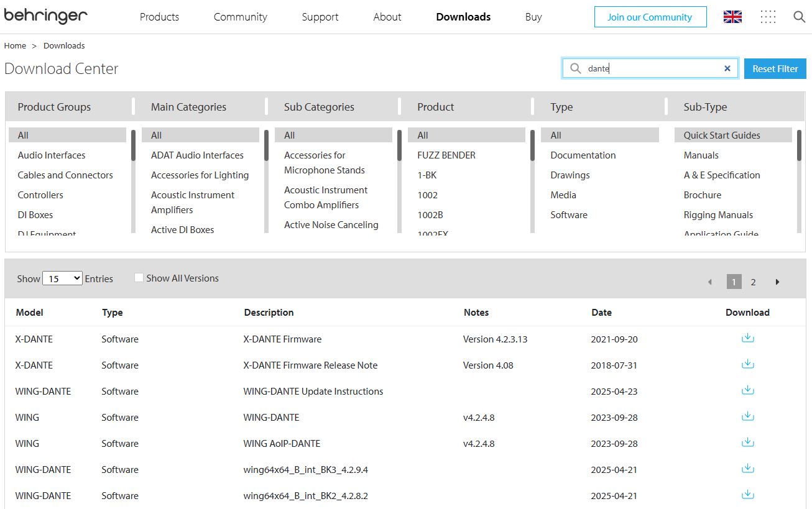Open the Downloads menu item
Image resolution: width=812 pixels, height=509 pixels.
[x=463, y=17]
